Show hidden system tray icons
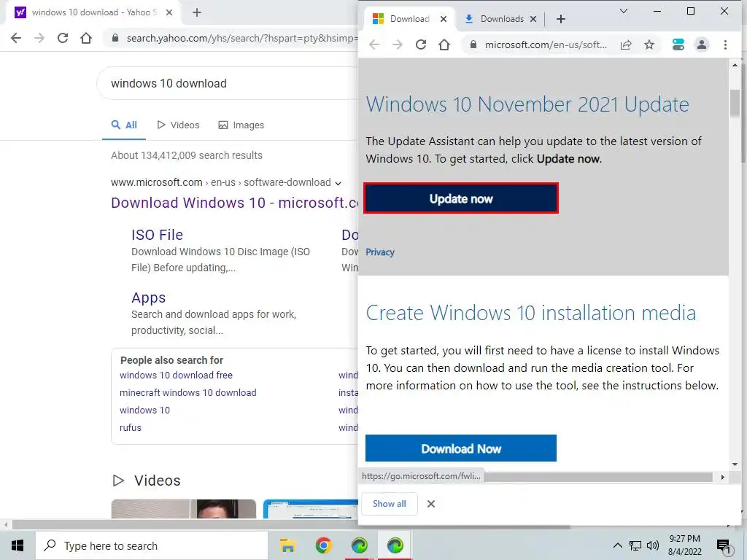The width and height of the screenshot is (747, 560). (x=617, y=545)
